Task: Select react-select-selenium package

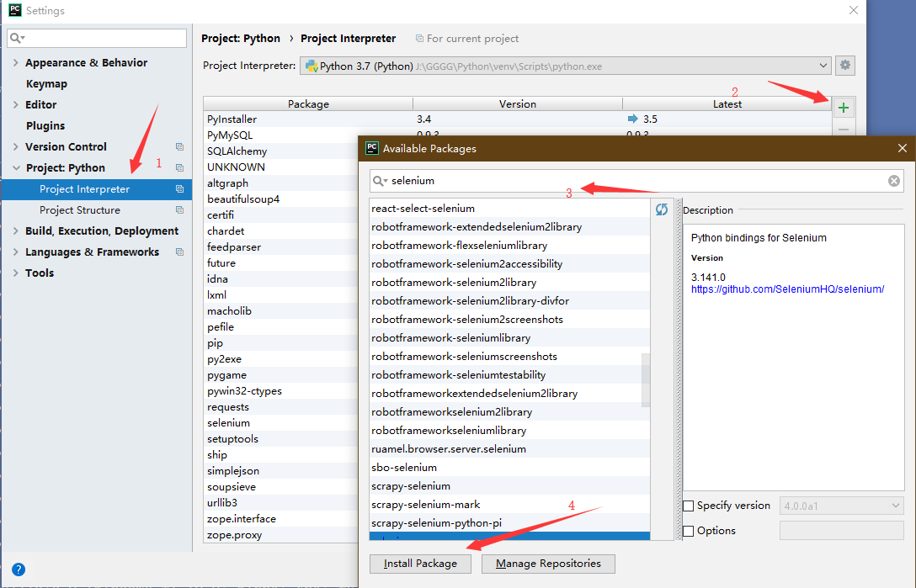Action: pyautogui.click(x=509, y=209)
